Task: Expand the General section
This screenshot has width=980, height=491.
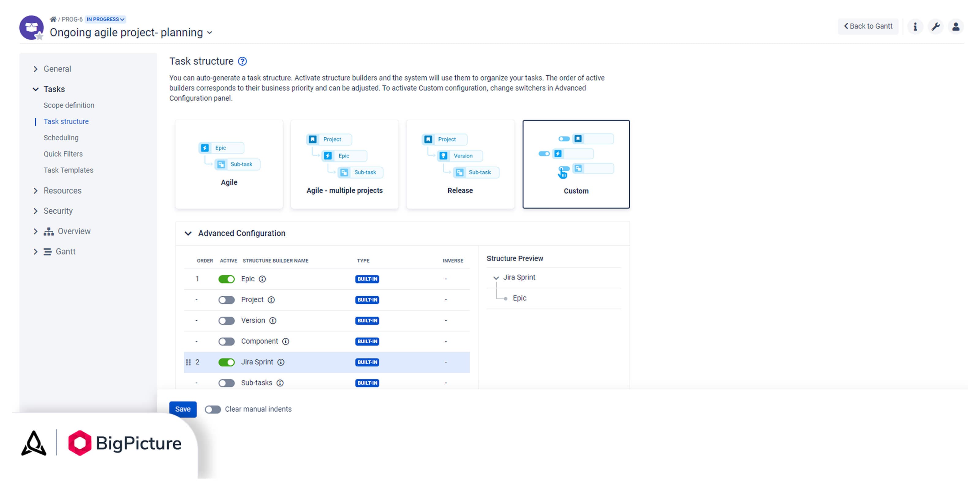Action: point(36,69)
